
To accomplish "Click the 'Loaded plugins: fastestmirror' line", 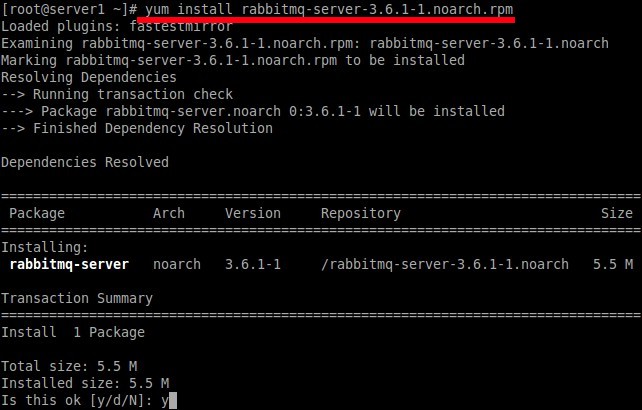I will point(117,26).
